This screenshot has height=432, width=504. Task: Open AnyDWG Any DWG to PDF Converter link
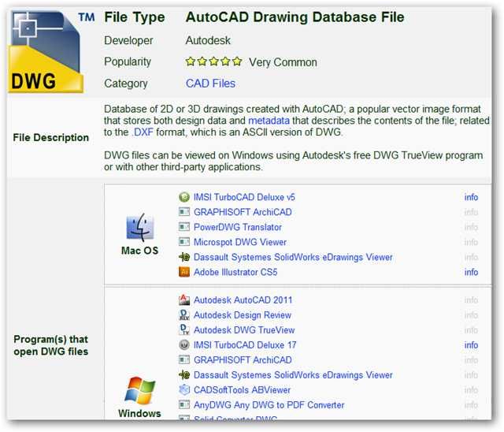(x=269, y=405)
